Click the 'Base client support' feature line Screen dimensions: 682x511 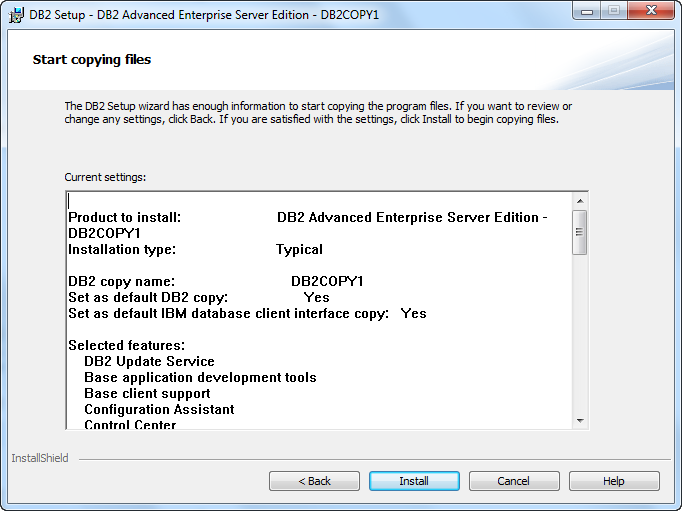click(147, 394)
